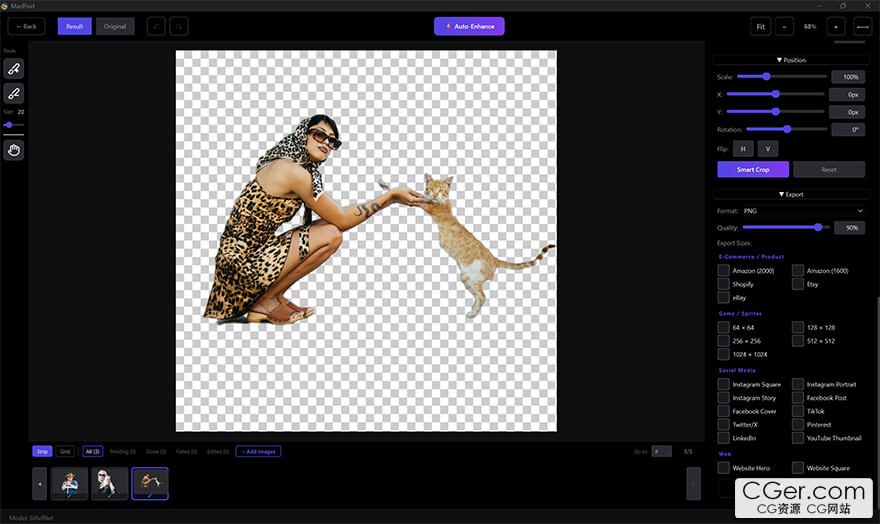
Task: Activate the Hand pan tool
Action: [13, 150]
